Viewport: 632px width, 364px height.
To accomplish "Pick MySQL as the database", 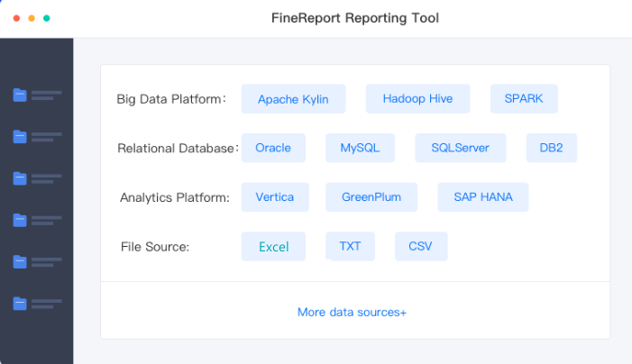I will pos(360,148).
